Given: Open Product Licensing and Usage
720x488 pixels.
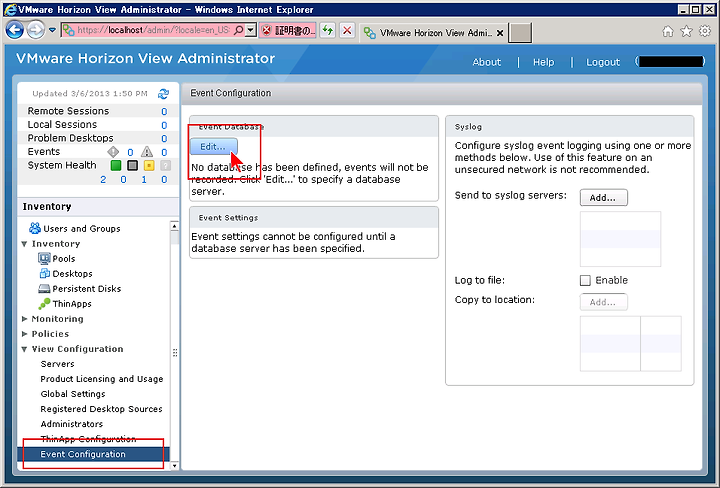Looking at the screenshot, I should 101,379.
